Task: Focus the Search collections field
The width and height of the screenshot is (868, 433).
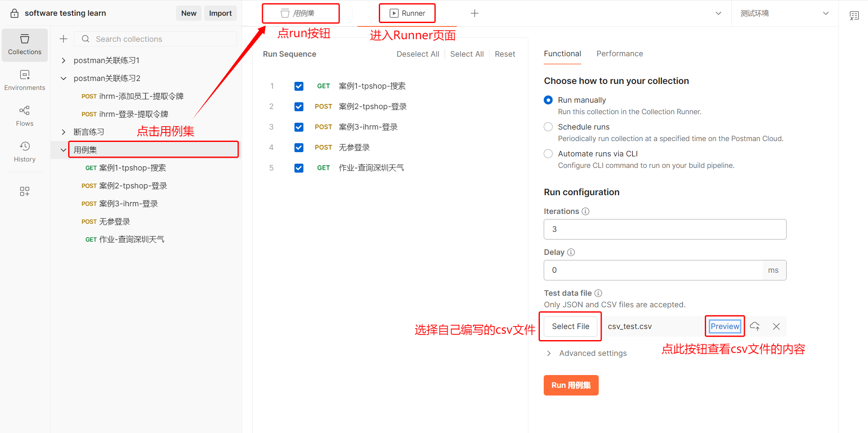Action: coord(156,39)
